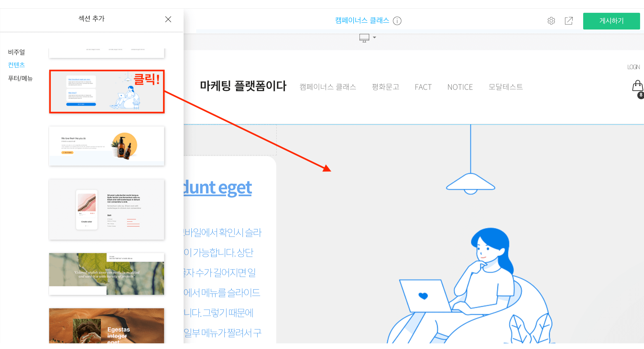Select the 비주얼 category
Viewport: 644px width, 349px height.
coord(16,52)
